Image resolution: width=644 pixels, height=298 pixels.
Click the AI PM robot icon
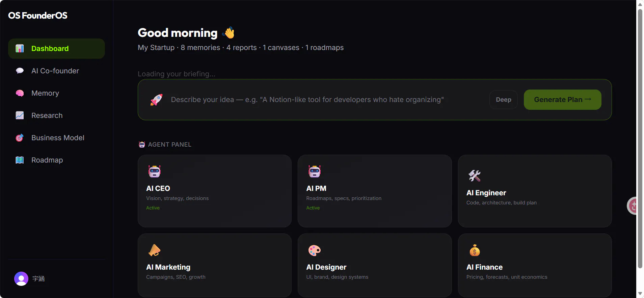(x=315, y=171)
